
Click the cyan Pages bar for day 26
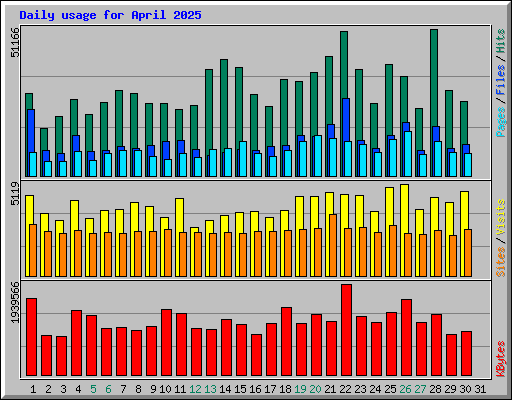click(x=408, y=154)
